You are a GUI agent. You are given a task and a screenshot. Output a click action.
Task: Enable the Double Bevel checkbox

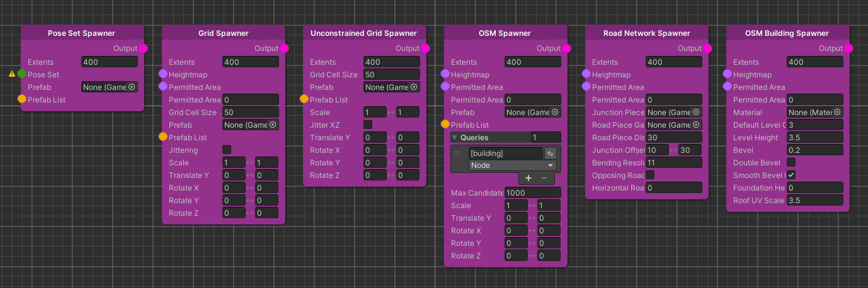tap(791, 162)
